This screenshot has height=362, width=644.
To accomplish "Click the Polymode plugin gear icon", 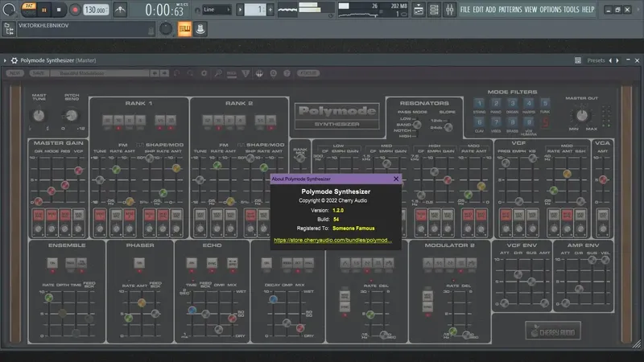I will click(x=14, y=60).
